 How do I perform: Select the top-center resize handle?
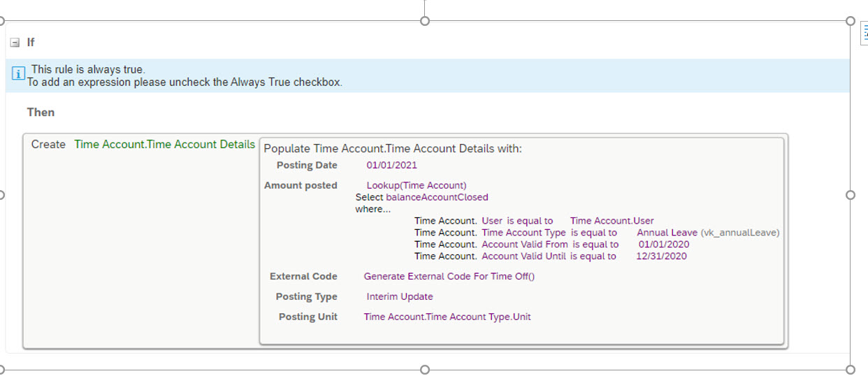click(x=424, y=21)
